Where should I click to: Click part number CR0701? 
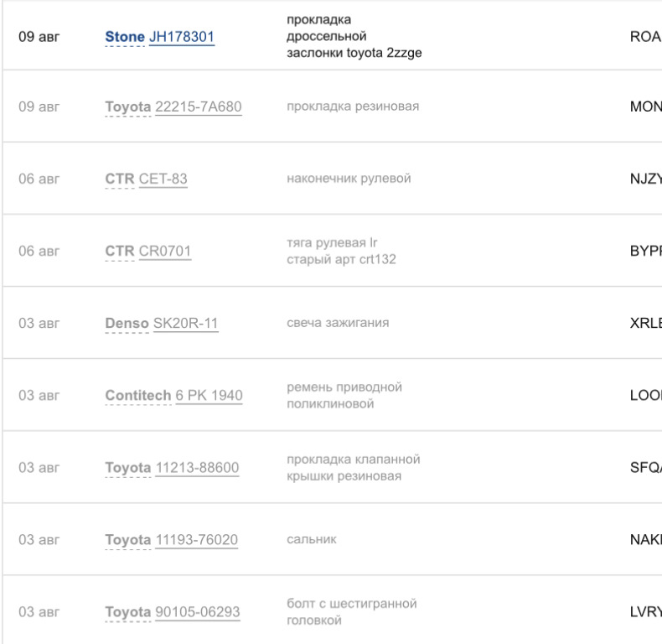point(166,251)
